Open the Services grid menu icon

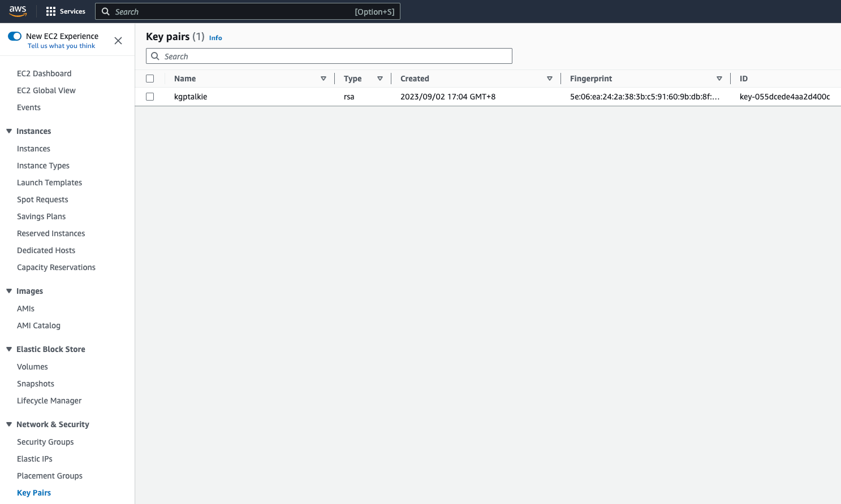click(x=51, y=11)
